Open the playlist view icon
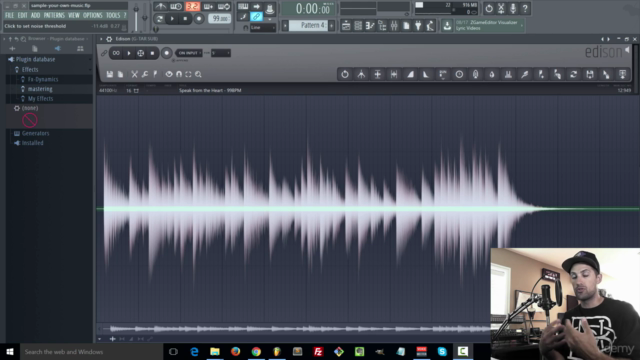This screenshot has height=360, width=640. coord(346,26)
